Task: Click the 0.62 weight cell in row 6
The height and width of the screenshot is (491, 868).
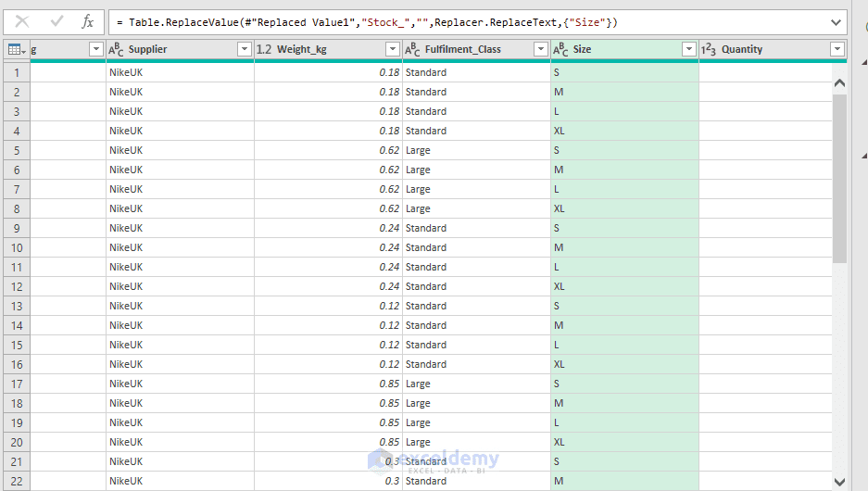Action: tap(328, 170)
